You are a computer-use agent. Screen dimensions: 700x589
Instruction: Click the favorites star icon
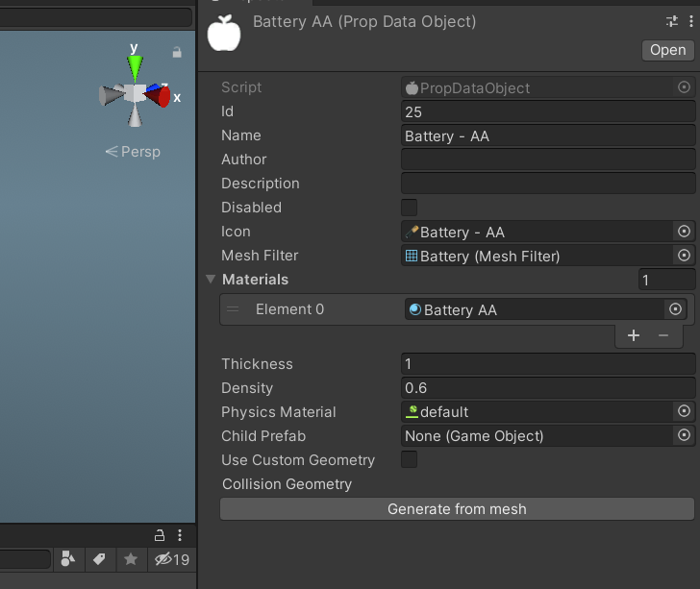[x=131, y=559]
